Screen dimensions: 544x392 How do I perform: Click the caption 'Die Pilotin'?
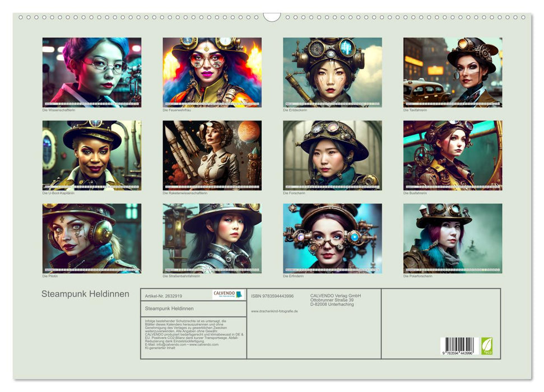pos(50,276)
